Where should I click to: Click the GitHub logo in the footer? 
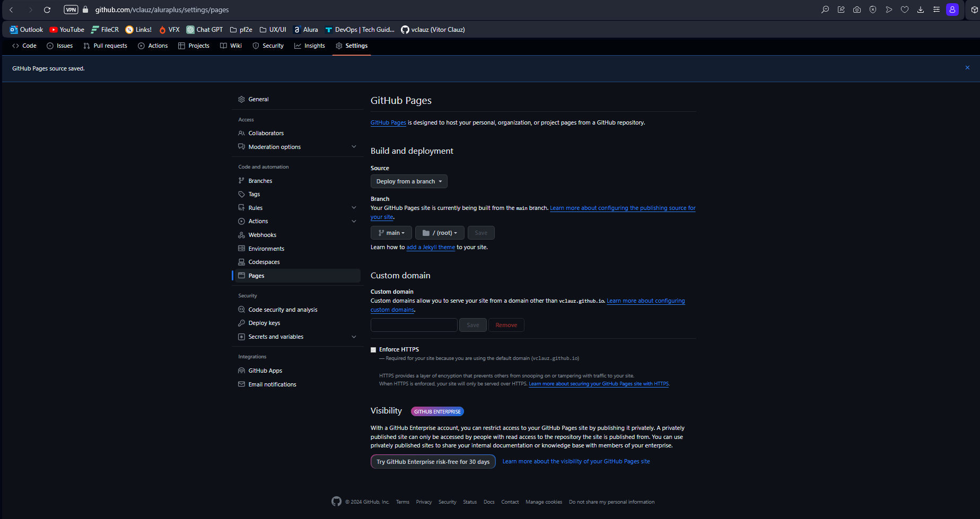click(337, 502)
